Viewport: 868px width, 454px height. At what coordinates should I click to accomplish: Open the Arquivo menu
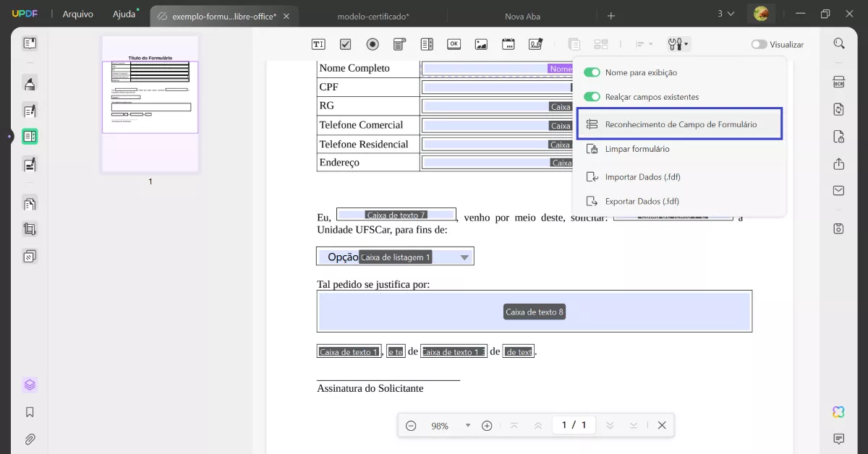click(77, 13)
